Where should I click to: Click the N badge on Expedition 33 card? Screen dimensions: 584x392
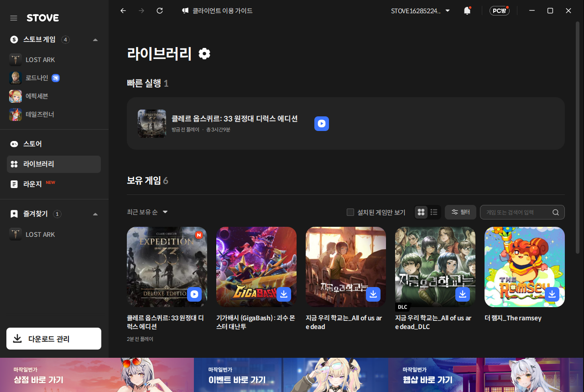(198, 235)
